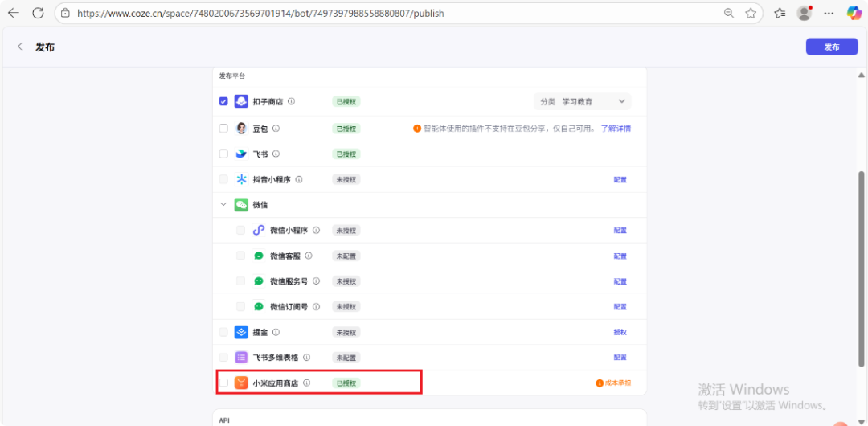Open the browser profile avatar

(x=805, y=14)
